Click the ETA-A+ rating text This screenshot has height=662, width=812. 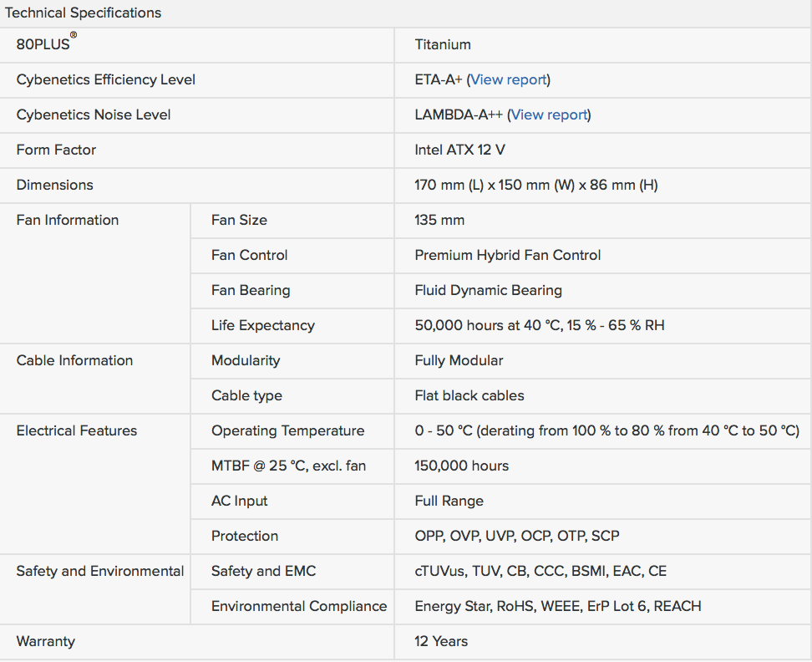pyautogui.click(x=438, y=79)
